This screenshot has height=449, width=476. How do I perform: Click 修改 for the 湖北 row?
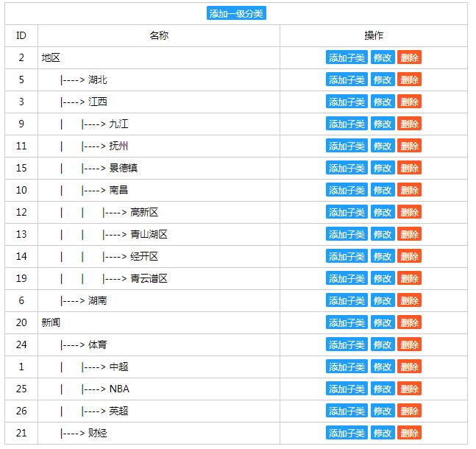383,79
